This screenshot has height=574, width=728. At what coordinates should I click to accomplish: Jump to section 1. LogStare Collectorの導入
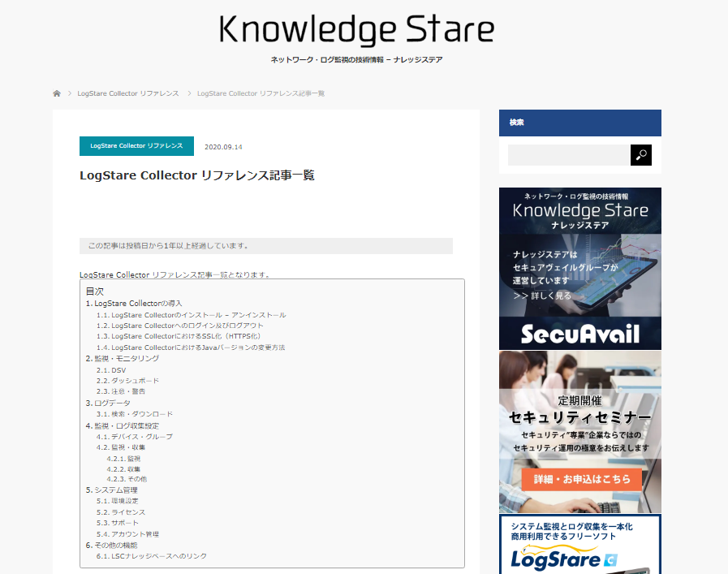pyautogui.click(x=134, y=304)
